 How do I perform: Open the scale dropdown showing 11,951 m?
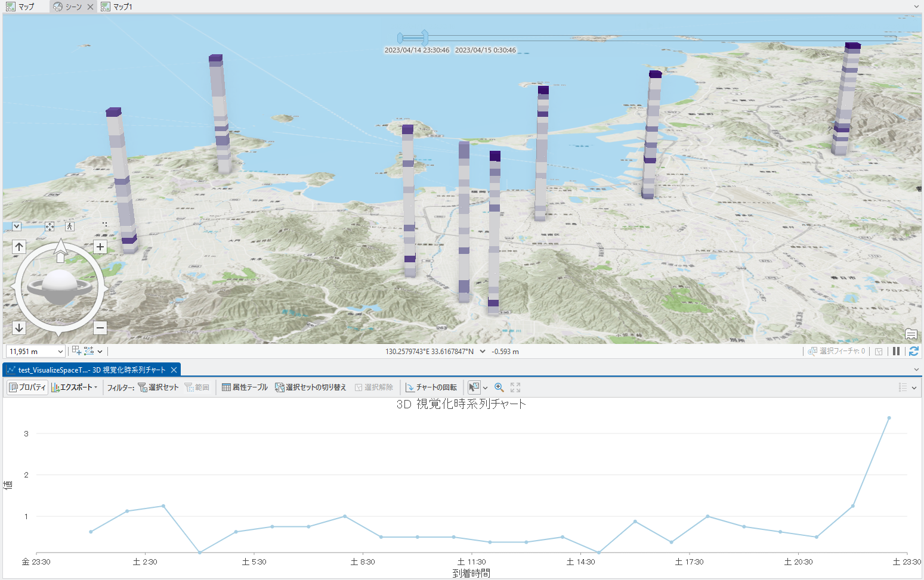click(60, 352)
